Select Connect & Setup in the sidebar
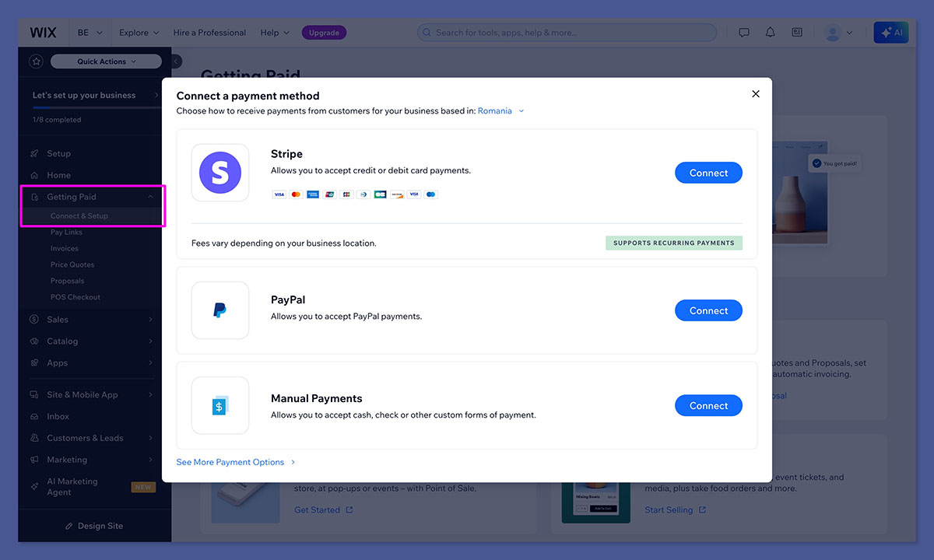Viewport: 934px width, 560px height. pos(79,216)
